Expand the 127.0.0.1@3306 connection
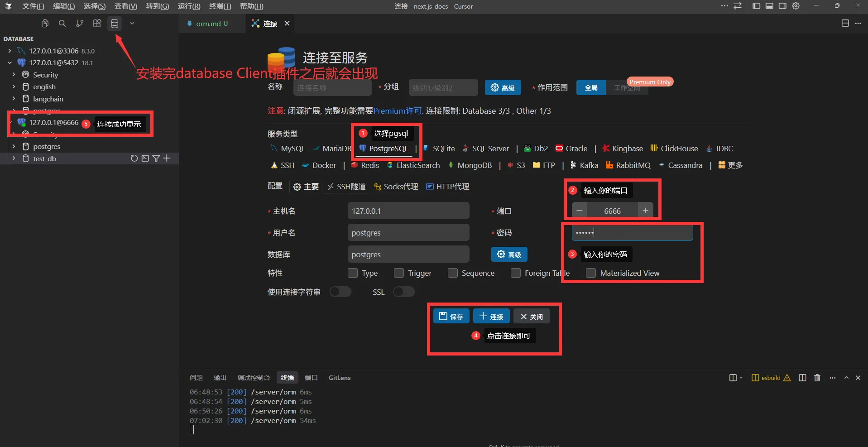 click(10, 51)
